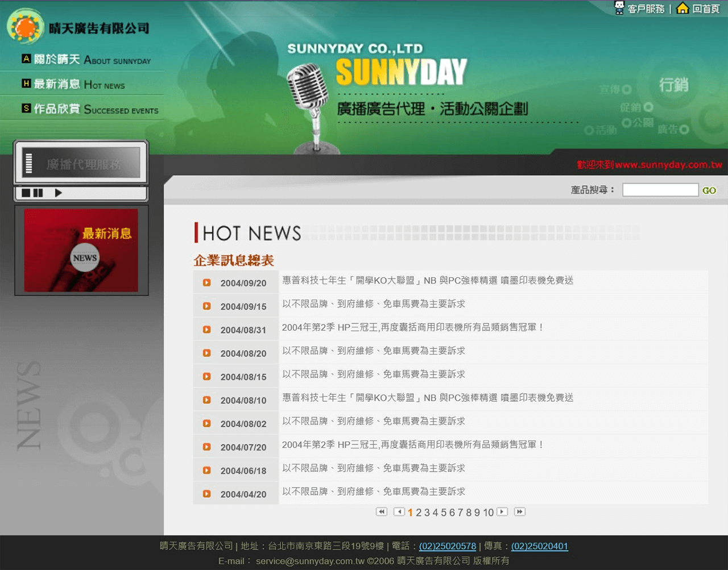Open the news headline dated 2004/09/15
Image resolution: width=728 pixels, height=570 pixels.
374,304
